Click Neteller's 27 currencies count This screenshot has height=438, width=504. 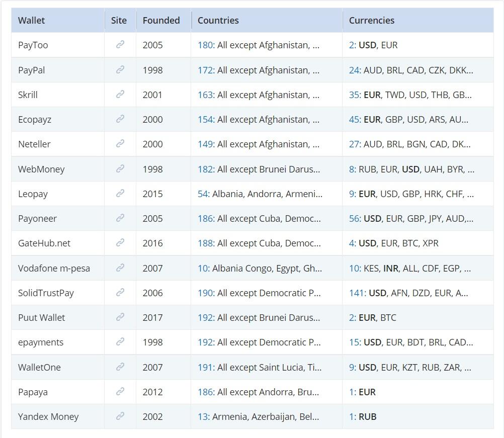click(355, 144)
